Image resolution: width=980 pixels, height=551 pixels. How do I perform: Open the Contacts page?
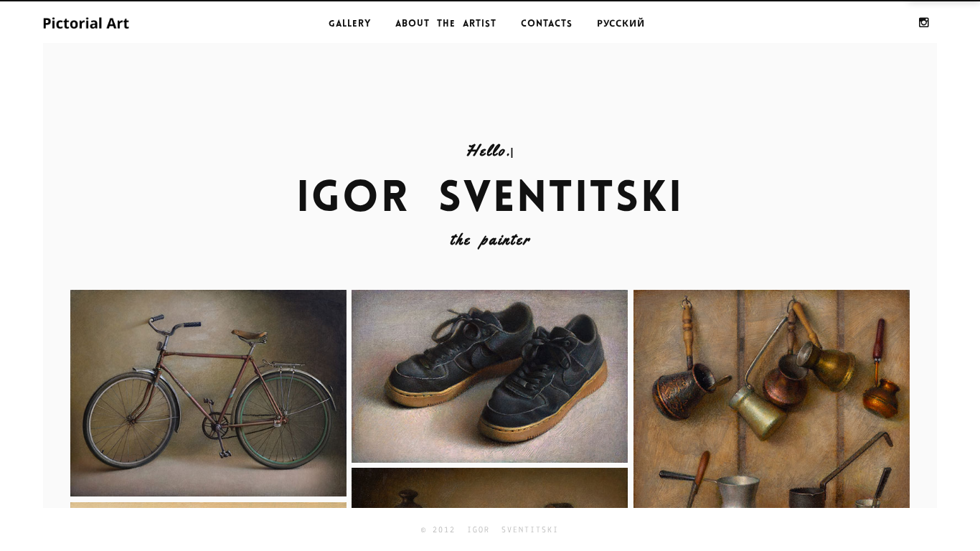click(547, 24)
